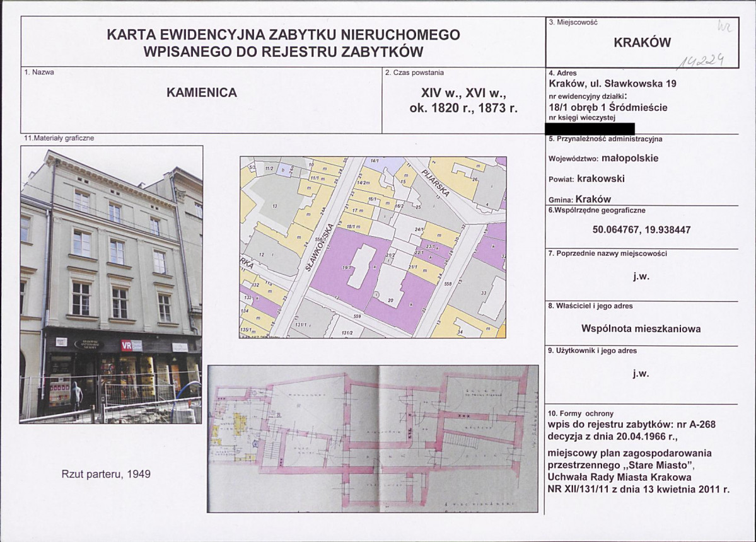Click the line 'WPISANEGO DO REJESTRU ZABYTKÓW'
Image resolution: width=756 pixels, height=542 pixels.
tap(284, 52)
